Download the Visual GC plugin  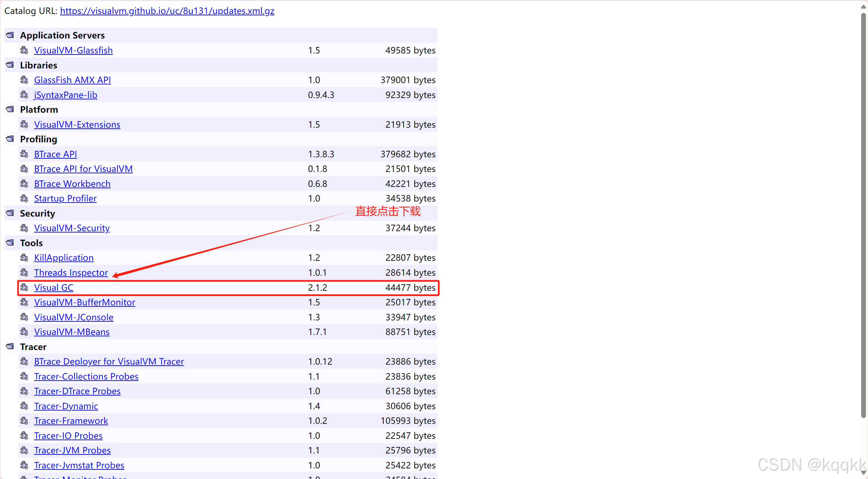[x=54, y=288]
